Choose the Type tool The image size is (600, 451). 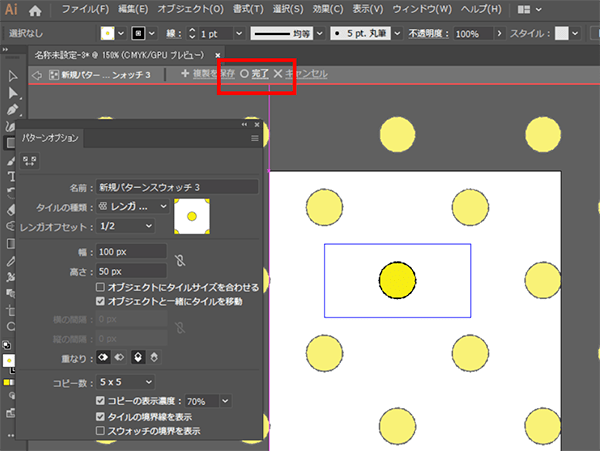[x=11, y=177]
